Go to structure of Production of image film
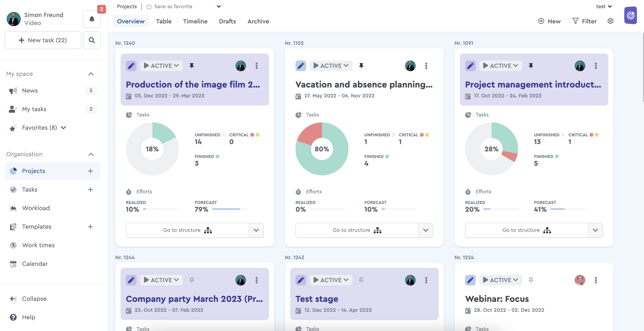644x331 pixels. 188,230
